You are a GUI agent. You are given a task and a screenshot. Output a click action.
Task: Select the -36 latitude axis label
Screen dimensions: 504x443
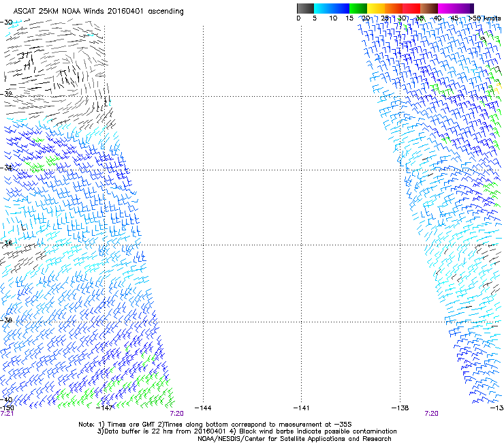coord(6,243)
